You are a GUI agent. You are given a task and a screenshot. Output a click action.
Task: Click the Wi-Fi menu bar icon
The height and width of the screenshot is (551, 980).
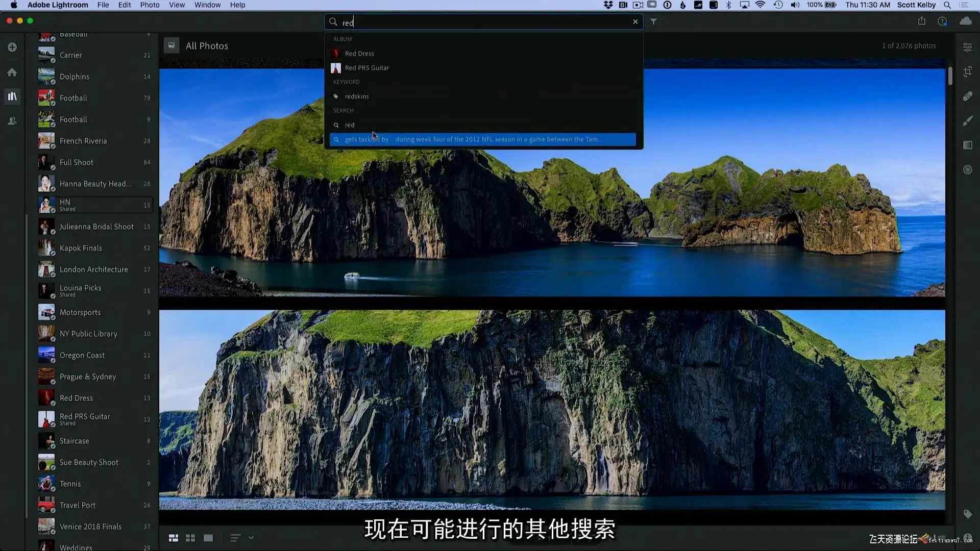pyautogui.click(x=760, y=5)
